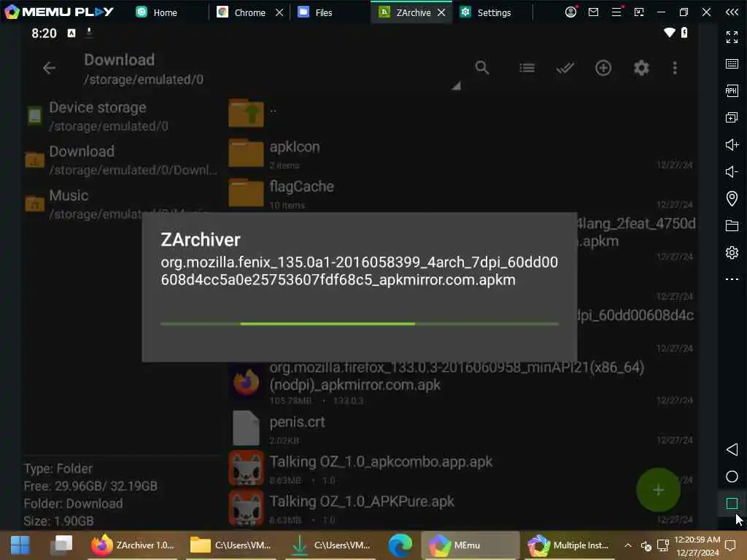Close the Chrome tab
747x560 pixels.
click(x=279, y=12)
